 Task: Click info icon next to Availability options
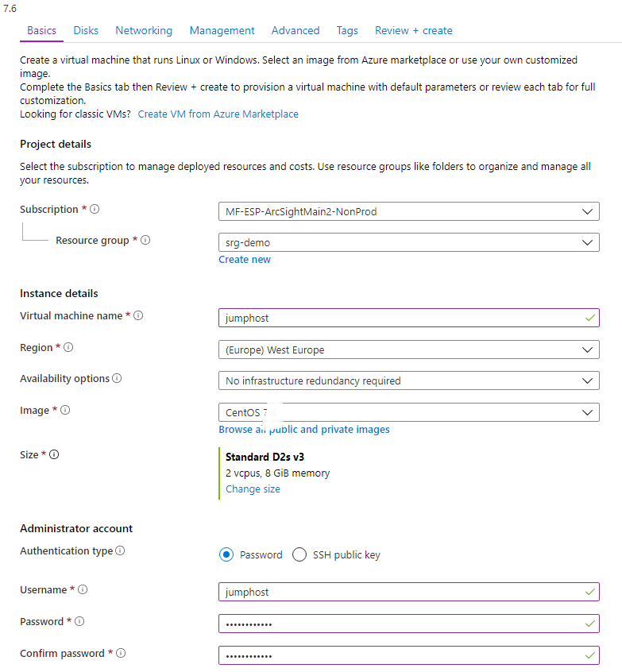click(118, 379)
